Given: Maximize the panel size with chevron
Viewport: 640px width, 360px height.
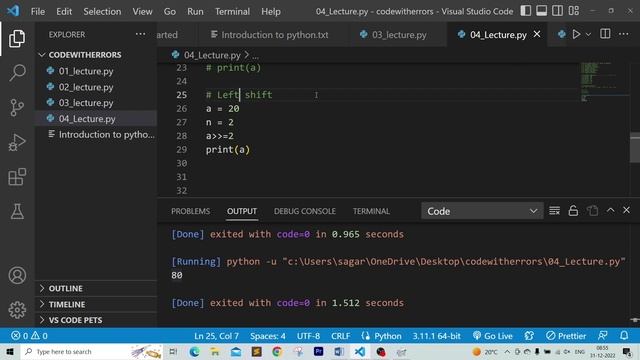Looking at the screenshot, I should (611, 210).
